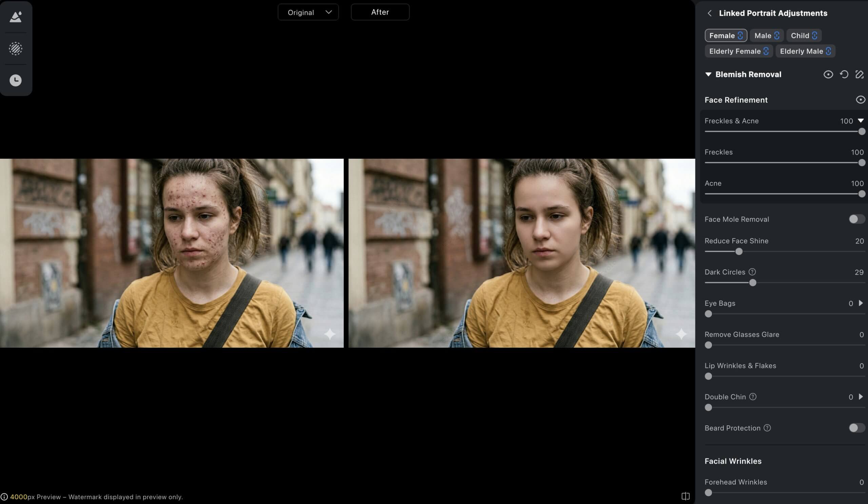Expand the Eye Bags sub-options arrow
Viewport: 868px width, 504px height.
tap(861, 303)
